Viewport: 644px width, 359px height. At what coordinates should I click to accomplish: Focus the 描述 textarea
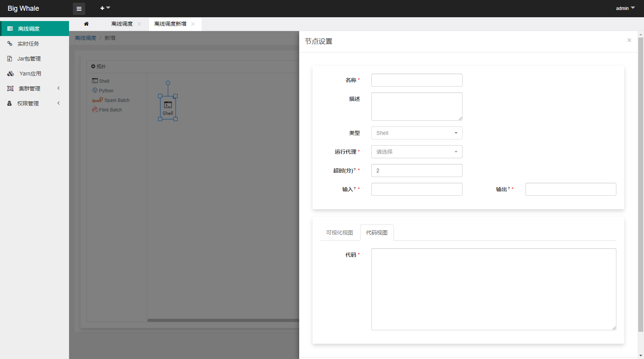(x=417, y=107)
